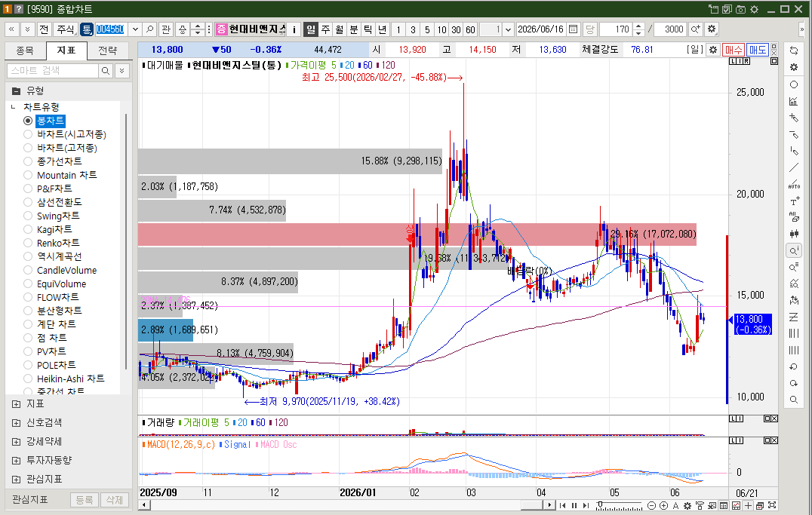The image size is (812, 515).
Task: Select the 주 weekly period button
Action: pyautogui.click(x=325, y=29)
